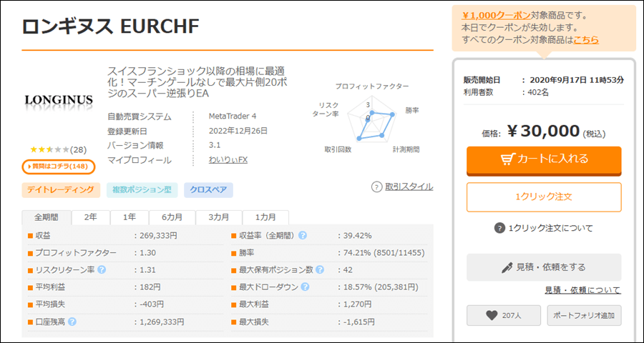Click help icon beside リスクリターン率

[x=102, y=269]
